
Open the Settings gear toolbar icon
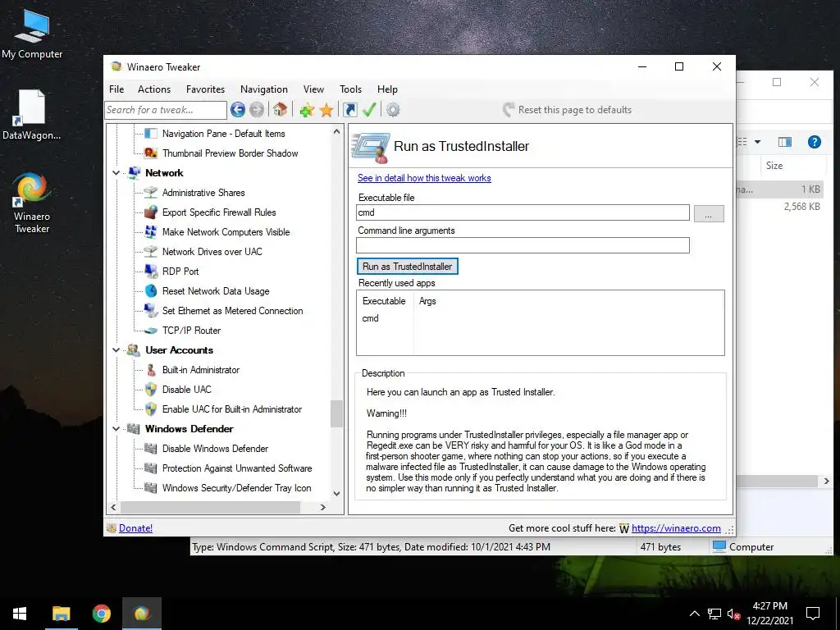(x=393, y=110)
